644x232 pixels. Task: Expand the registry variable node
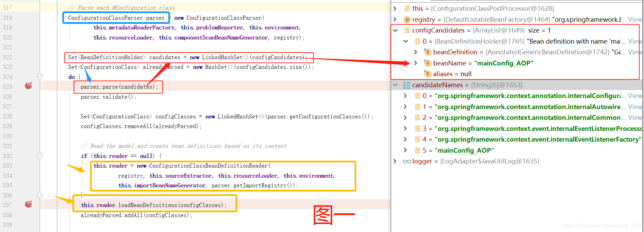point(395,19)
